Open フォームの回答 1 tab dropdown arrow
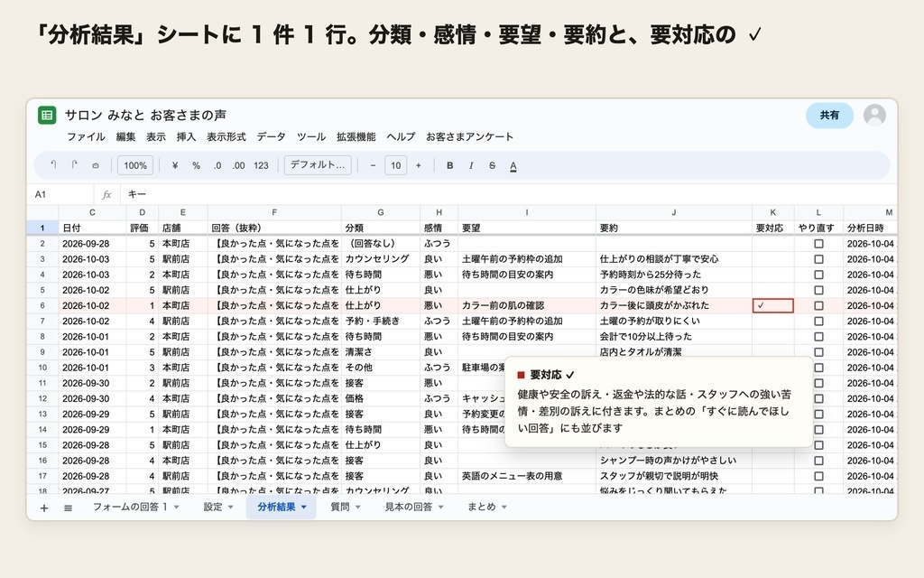The height and width of the screenshot is (578, 924). 176,508
